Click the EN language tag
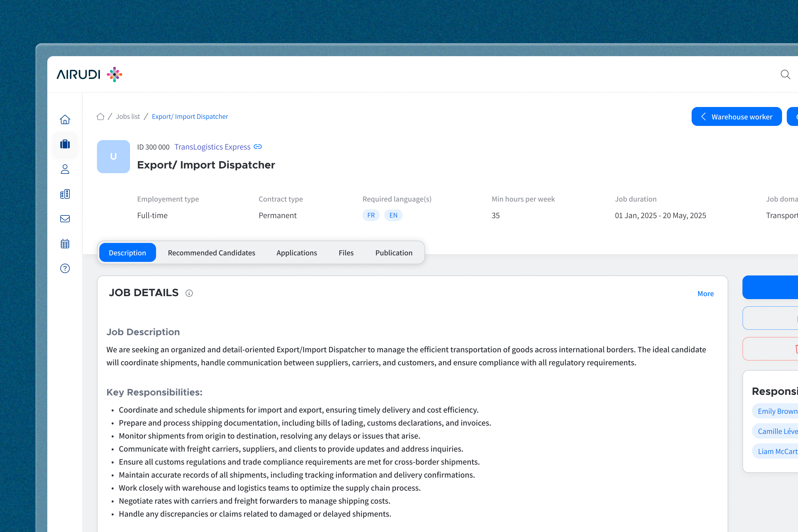 pyautogui.click(x=393, y=215)
